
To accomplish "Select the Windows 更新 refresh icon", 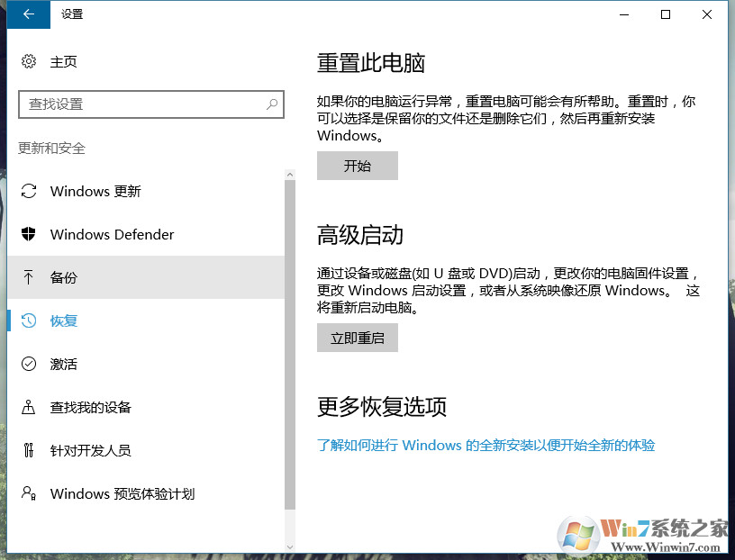I will point(29,191).
